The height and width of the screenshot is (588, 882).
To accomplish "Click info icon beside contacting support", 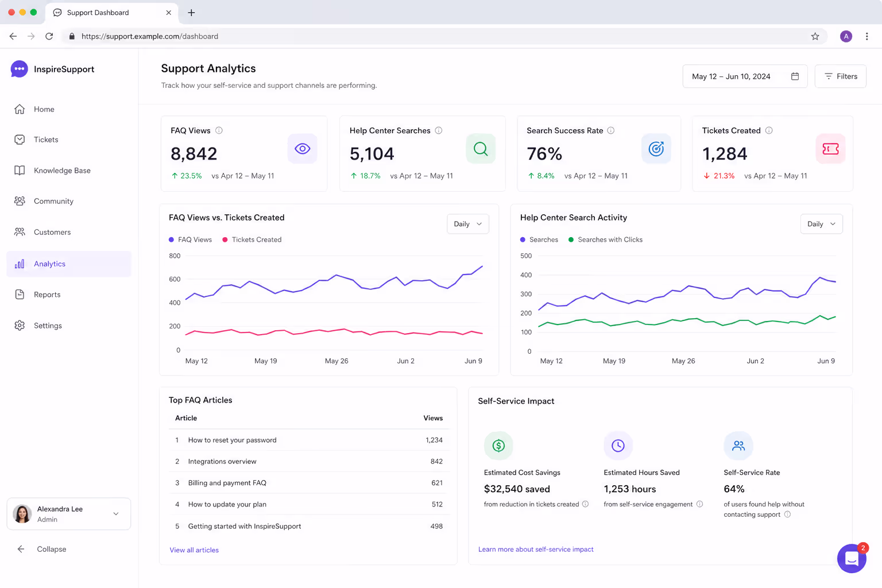I will [x=788, y=514].
